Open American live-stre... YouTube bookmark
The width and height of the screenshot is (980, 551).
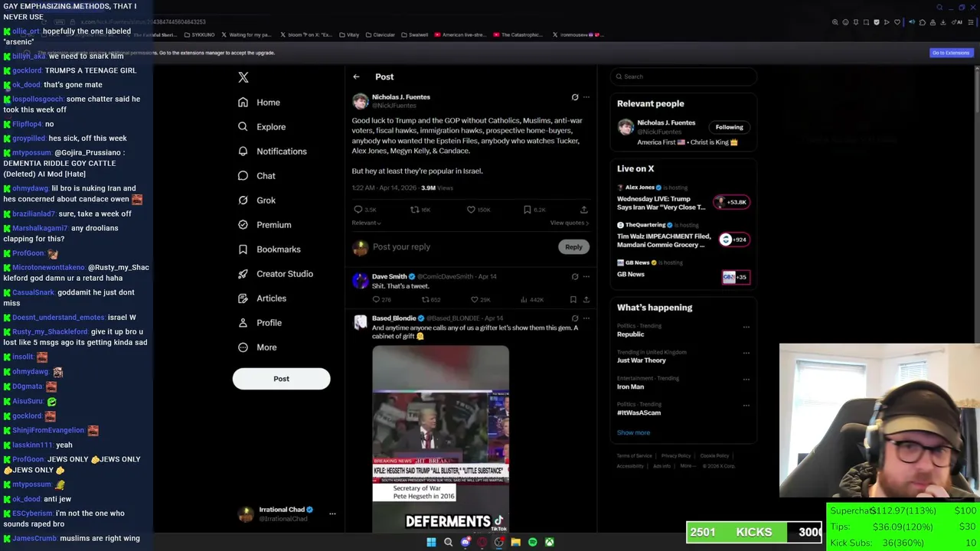pos(459,34)
